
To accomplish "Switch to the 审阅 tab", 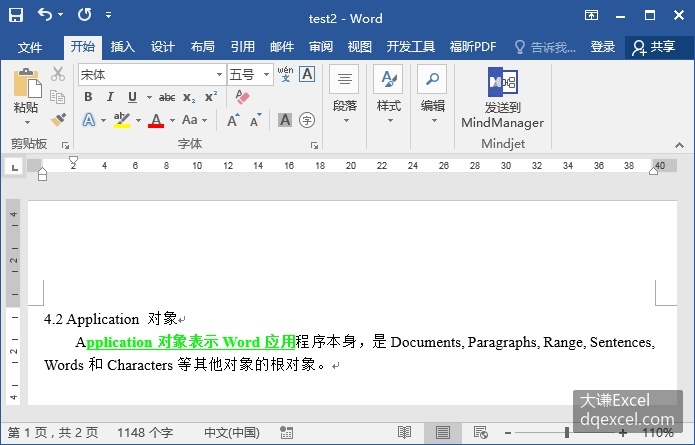I will [x=321, y=47].
